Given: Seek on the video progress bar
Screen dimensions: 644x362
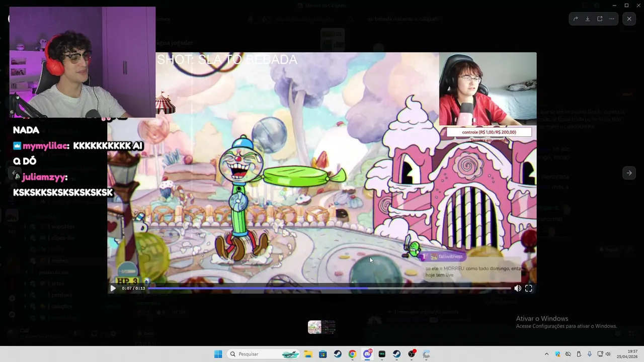Looking at the screenshot, I should (330, 288).
